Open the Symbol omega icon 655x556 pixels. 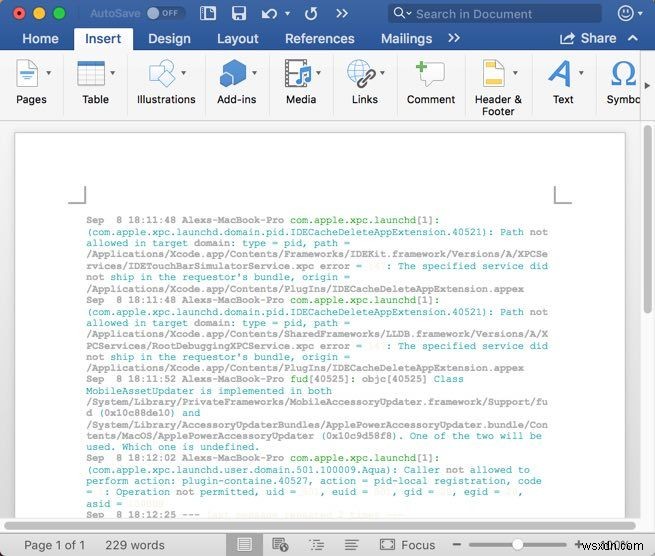coord(623,73)
